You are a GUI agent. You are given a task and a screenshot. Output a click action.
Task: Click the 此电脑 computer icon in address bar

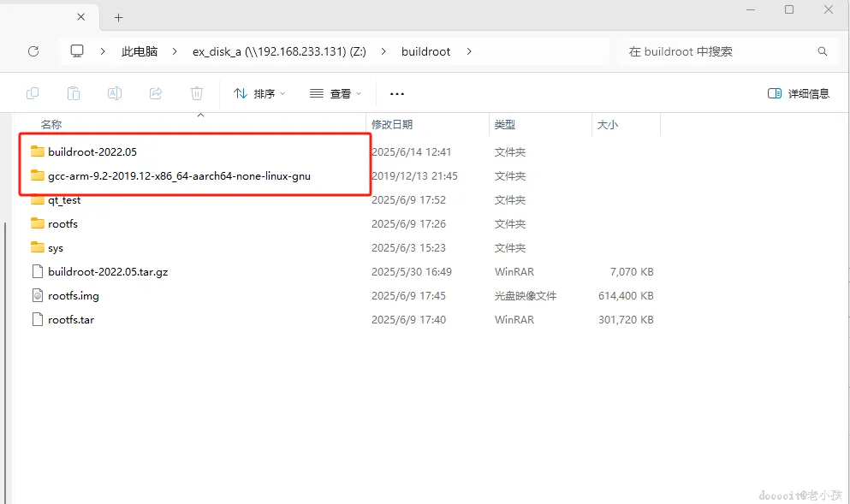pyautogui.click(x=76, y=51)
